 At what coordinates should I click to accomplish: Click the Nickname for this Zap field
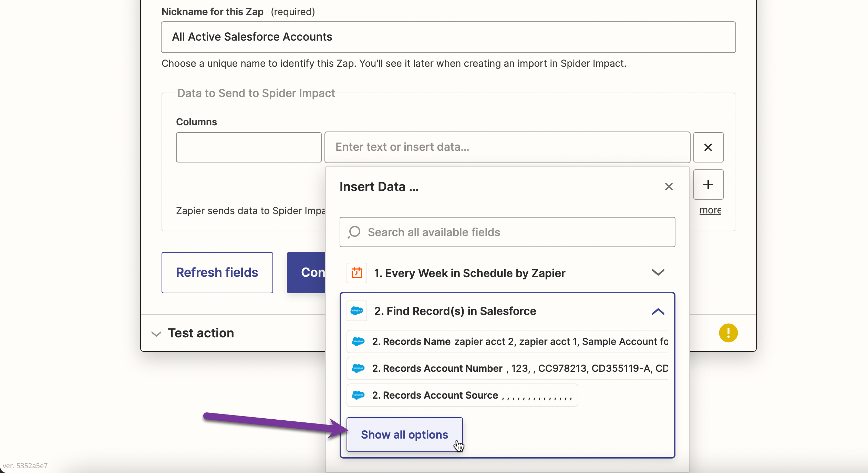(448, 37)
